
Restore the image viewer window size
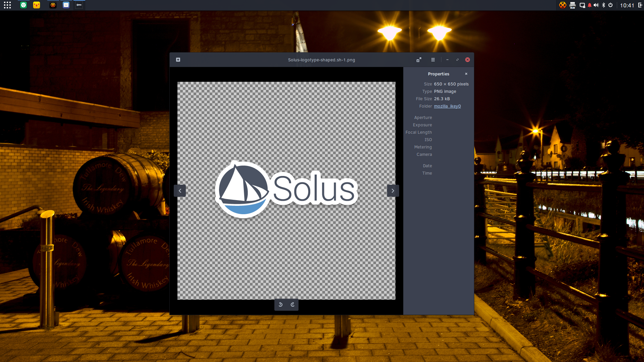point(458,60)
